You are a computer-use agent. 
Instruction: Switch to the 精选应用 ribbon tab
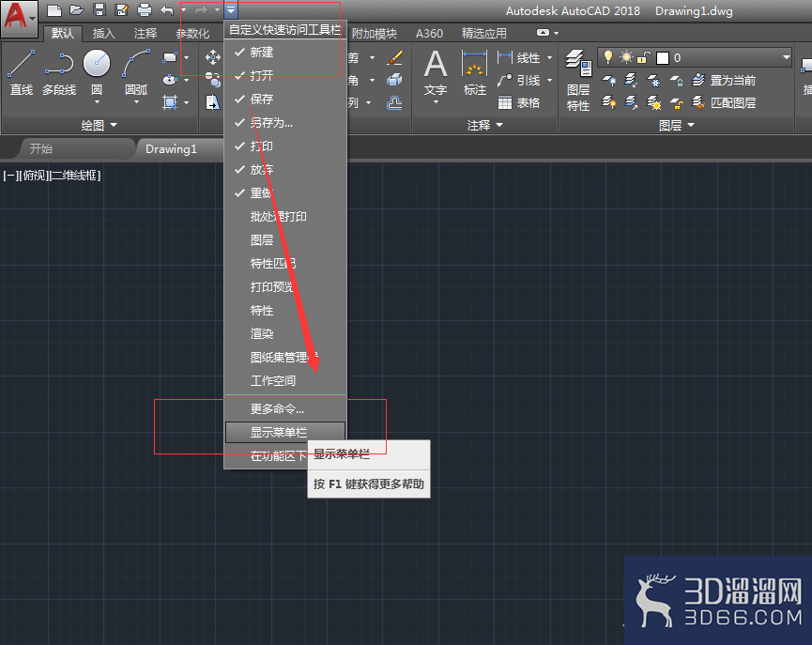[483, 33]
